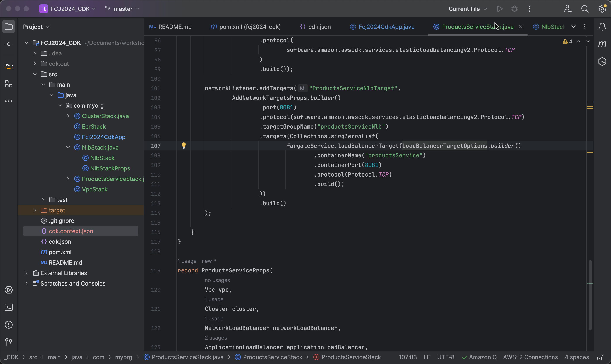Click AWS: 2 Connections in status bar

530,357
